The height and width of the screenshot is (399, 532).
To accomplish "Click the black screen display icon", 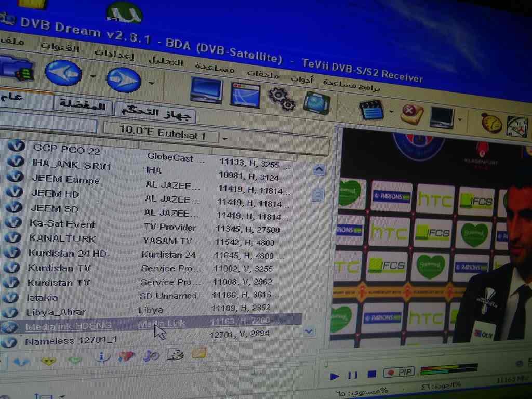I will tap(442, 117).
